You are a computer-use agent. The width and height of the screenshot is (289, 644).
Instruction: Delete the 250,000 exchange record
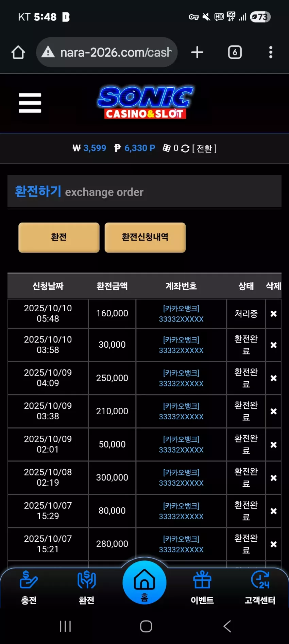coord(273,378)
